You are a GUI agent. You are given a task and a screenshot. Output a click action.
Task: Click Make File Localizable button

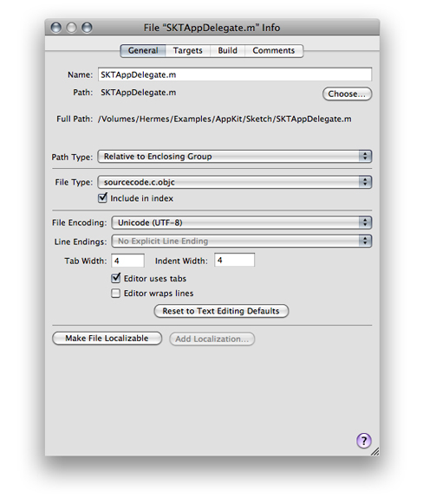(x=107, y=339)
